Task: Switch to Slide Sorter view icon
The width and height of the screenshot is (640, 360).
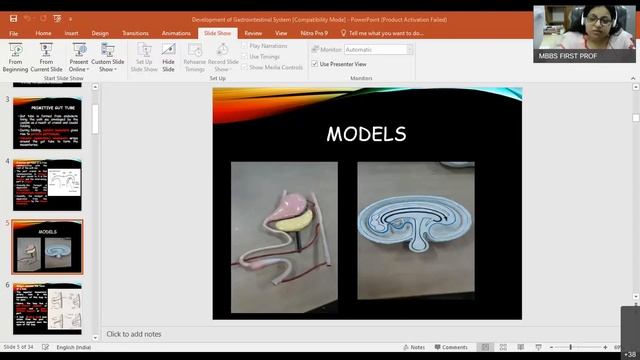Action: (503, 347)
